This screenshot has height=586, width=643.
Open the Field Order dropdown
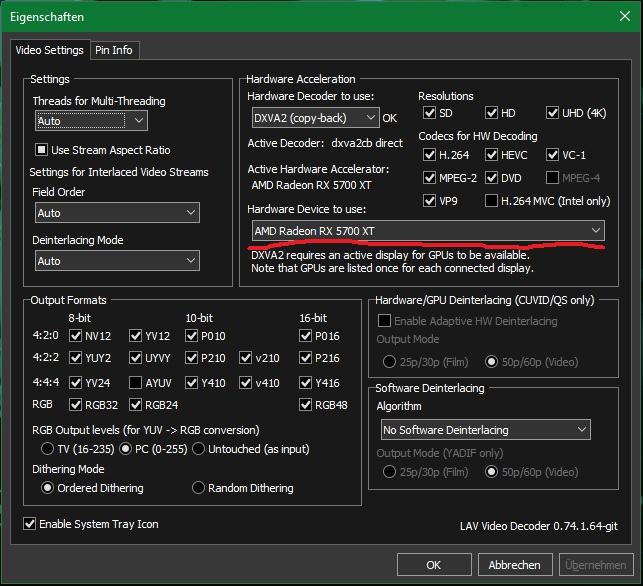tap(117, 213)
